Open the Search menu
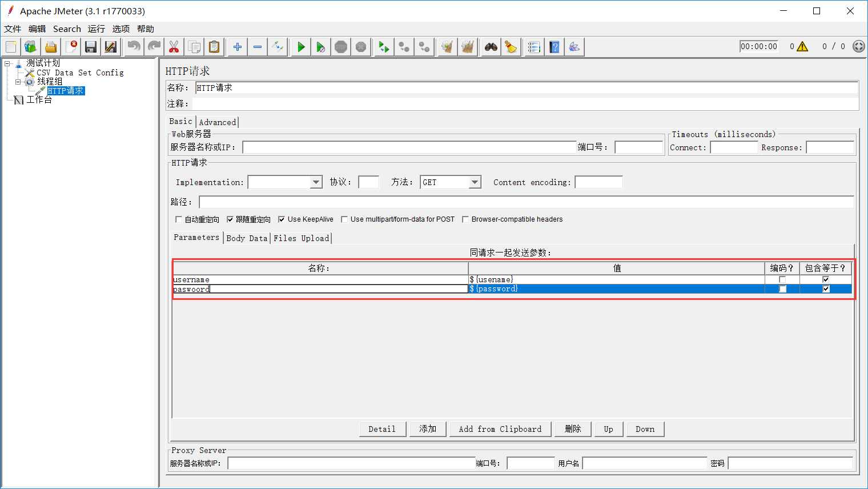 pyautogui.click(x=67, y=29)
